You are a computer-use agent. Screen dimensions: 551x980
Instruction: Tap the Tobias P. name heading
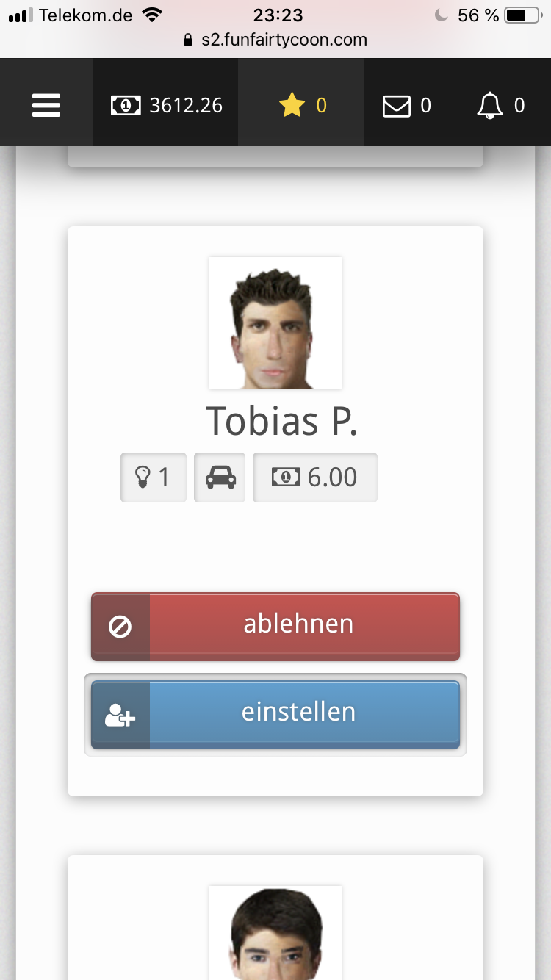pos(281,421)
